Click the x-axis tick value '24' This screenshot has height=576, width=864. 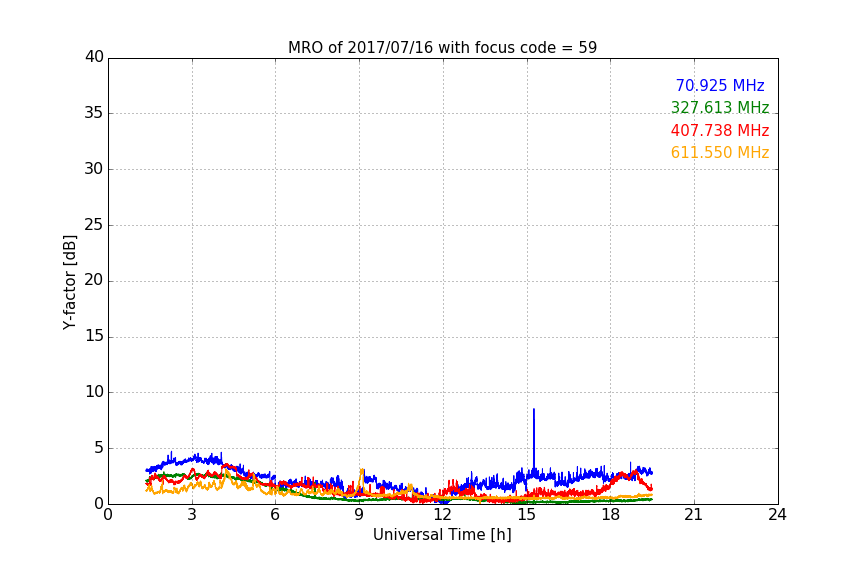click(x=778, y=515)
